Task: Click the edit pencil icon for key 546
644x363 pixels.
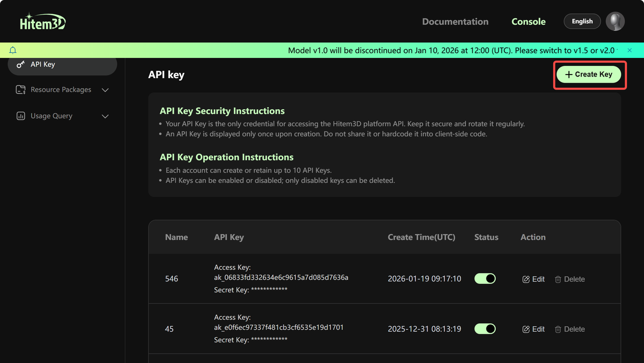Action: tap(526, 279)
